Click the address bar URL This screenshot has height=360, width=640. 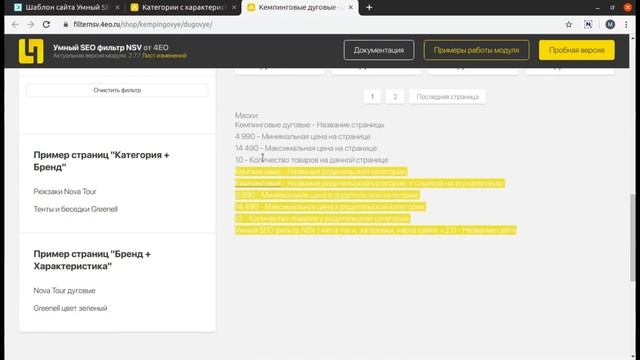142,24
